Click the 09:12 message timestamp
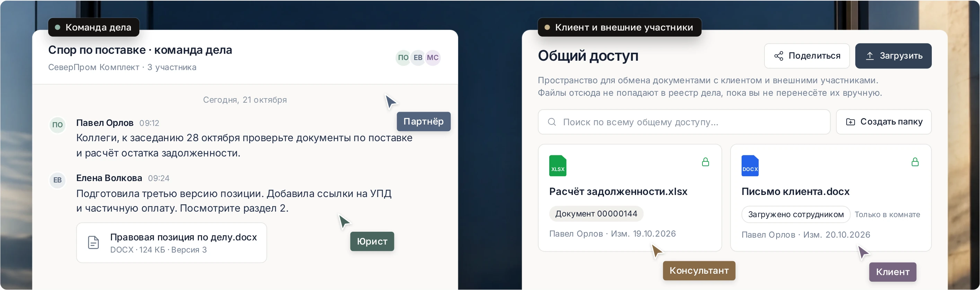 click(x=149, y=123)
